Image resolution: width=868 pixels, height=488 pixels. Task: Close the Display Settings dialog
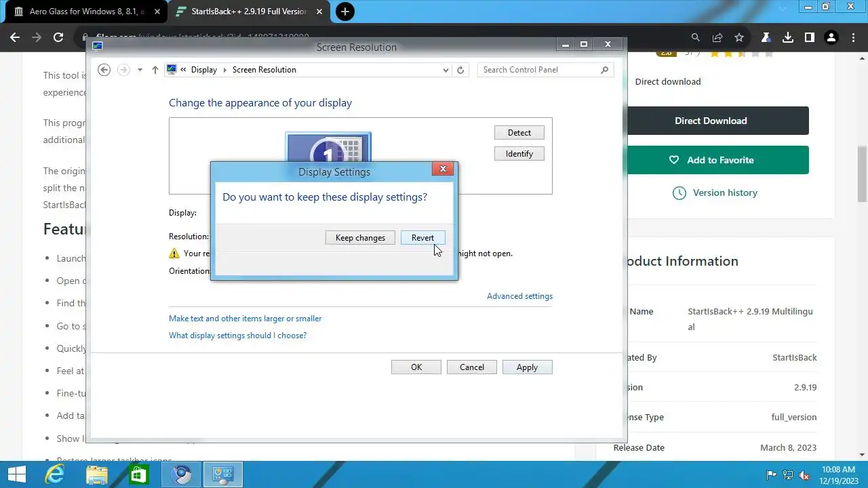tap(443, 169)
